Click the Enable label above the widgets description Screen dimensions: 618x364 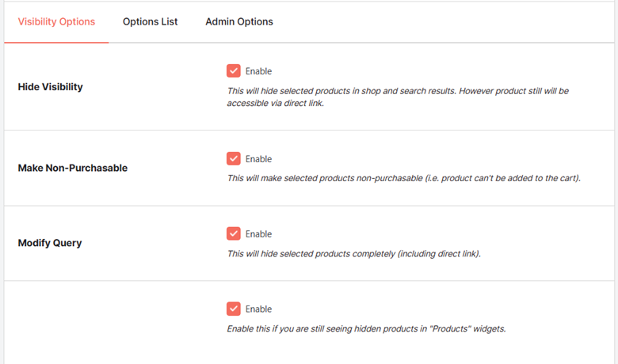(258, 309)
